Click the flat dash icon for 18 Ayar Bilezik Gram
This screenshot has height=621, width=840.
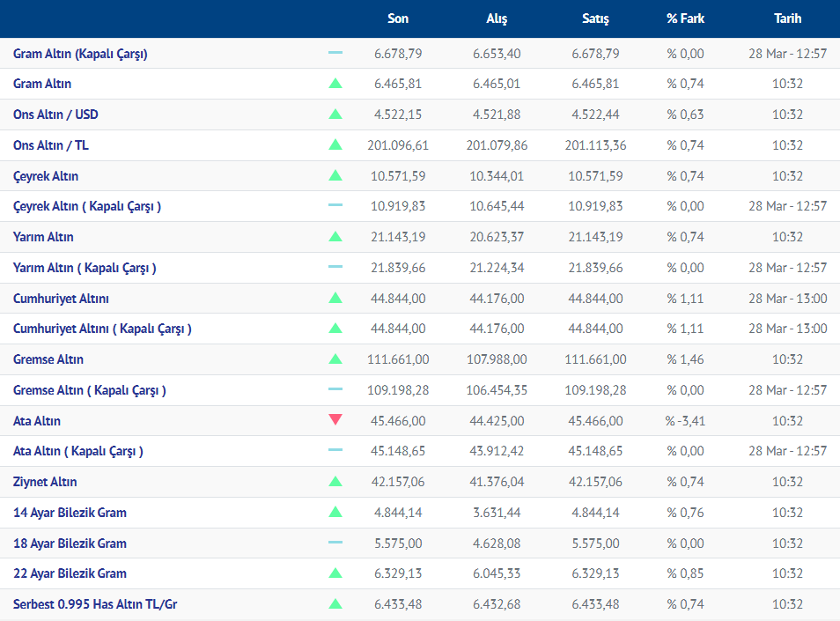pyautogui.click(x=335, y=543)
